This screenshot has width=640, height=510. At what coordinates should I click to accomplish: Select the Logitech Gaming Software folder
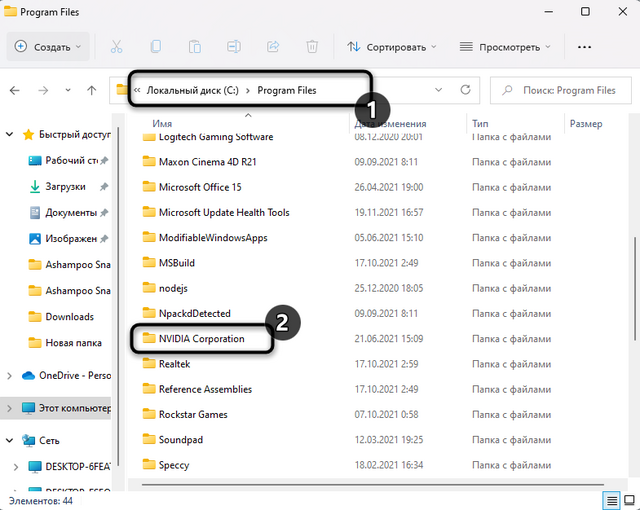(x=216, y=137)
